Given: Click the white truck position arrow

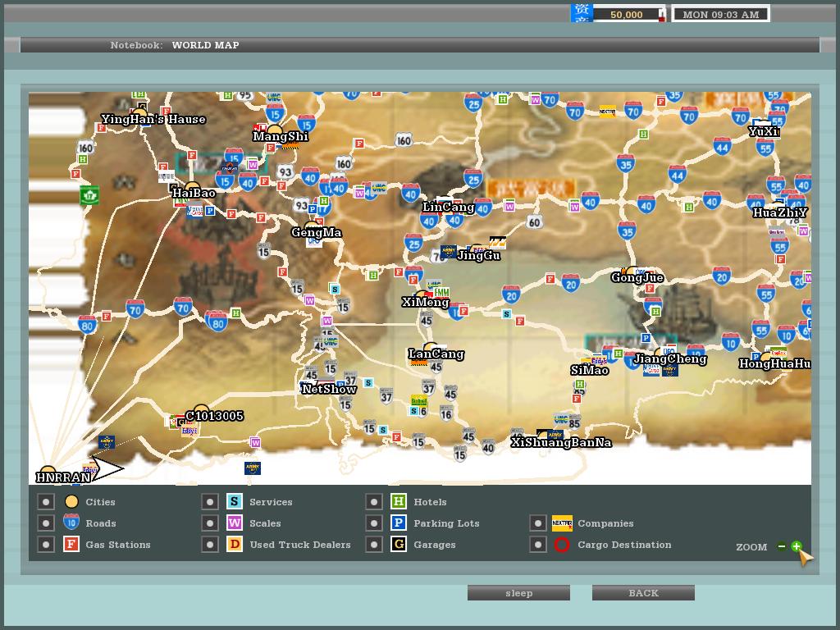Looking at the screenshot, I should coord(107,468).
